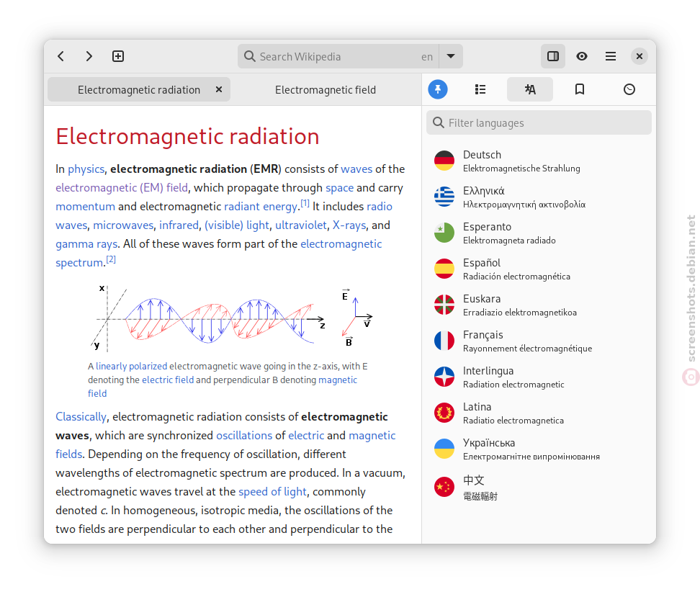The image size is (700, 592).
Task: Click the Spanish flag icon
Action: click(444, 269)
